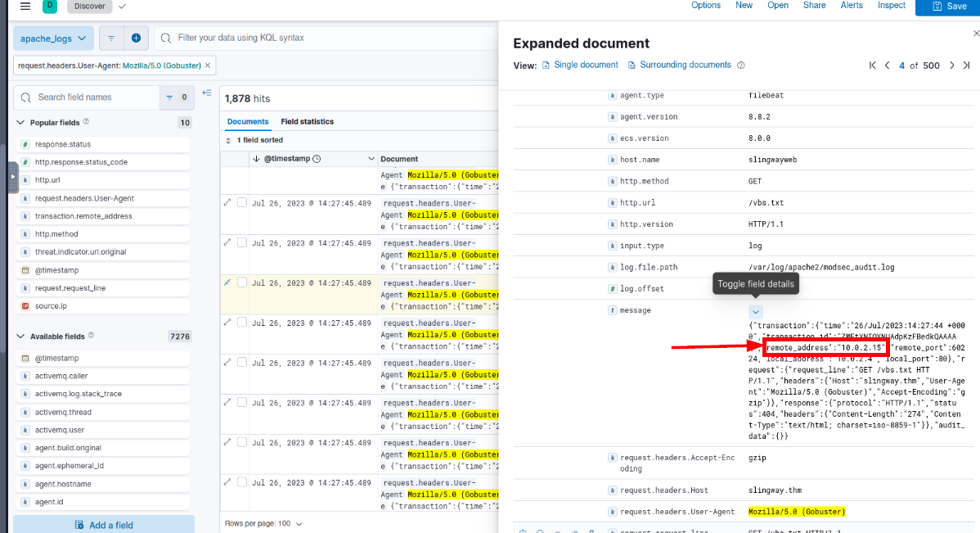Collapse the field list sidebar
The height and width of the screenshot is (533, 980).
pos(207,93)
